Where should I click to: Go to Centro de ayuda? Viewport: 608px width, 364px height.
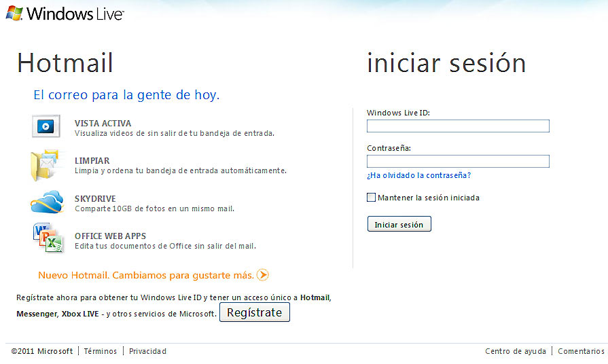tap(515, 351)
